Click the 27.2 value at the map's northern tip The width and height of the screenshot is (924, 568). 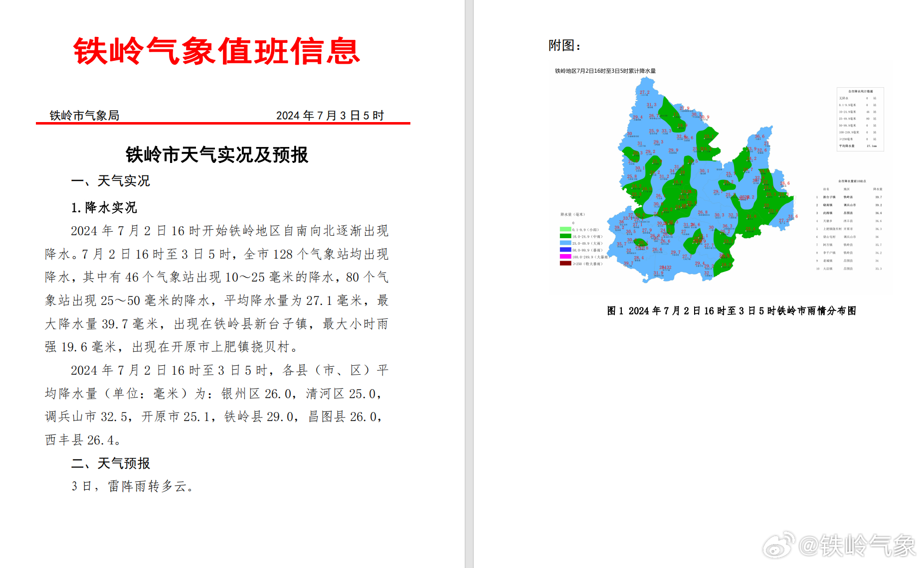(x=645, y=92)
